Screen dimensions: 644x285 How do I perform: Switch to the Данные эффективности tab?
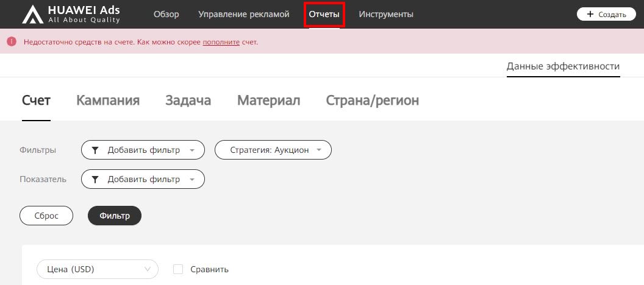tap(562, 66)
